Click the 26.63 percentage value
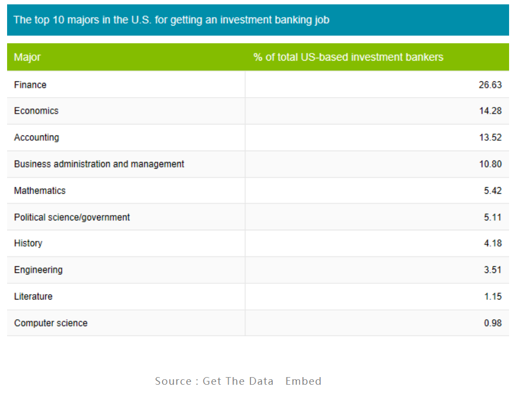Image resolution: width=532 pixels, height=394 pixels. pos(490,85)
